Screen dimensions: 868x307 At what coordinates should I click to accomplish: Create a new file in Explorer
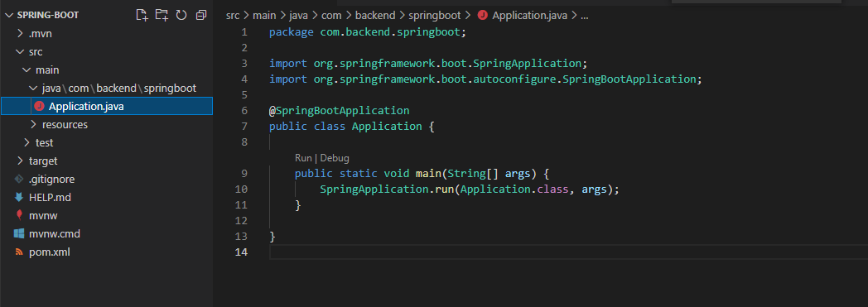[142, 15]
